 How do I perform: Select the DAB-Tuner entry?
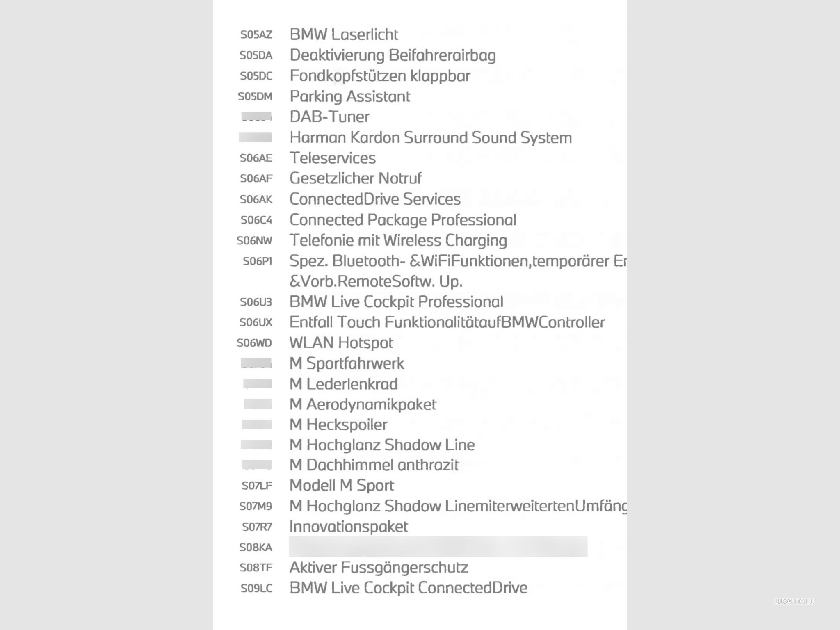tap(329, 117)
